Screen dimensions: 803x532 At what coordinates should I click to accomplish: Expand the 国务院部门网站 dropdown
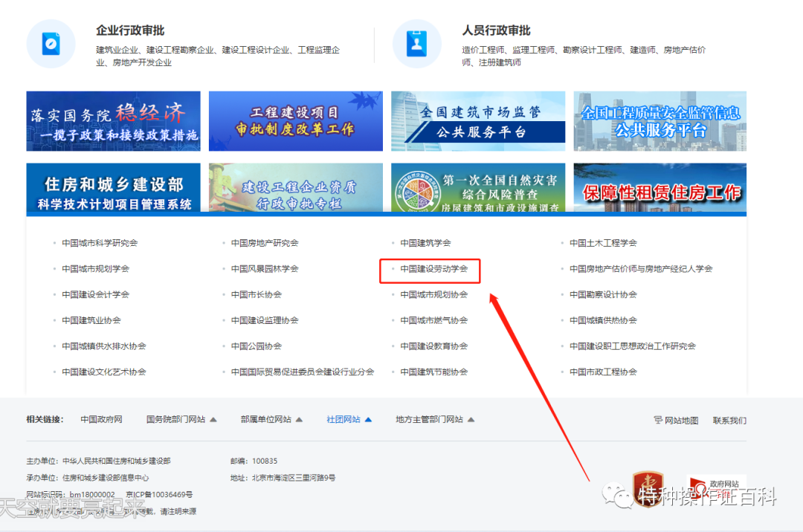coord(181,420)
